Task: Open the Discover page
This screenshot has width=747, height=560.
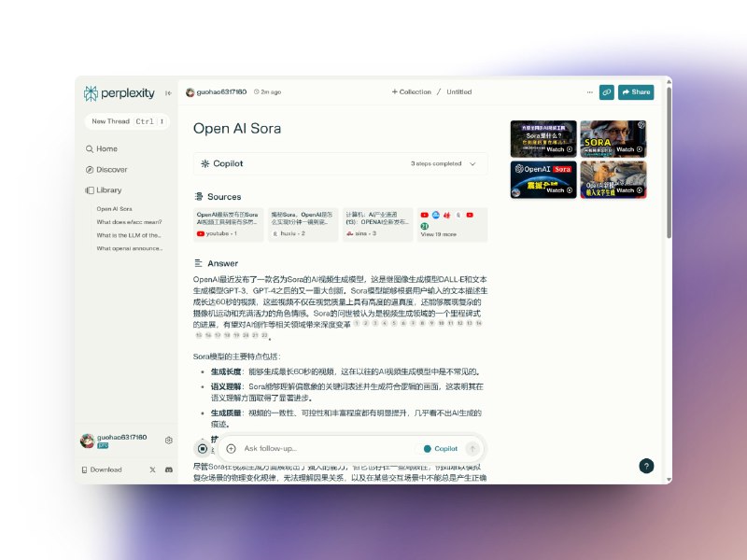Action: click(x=106, y=170)
